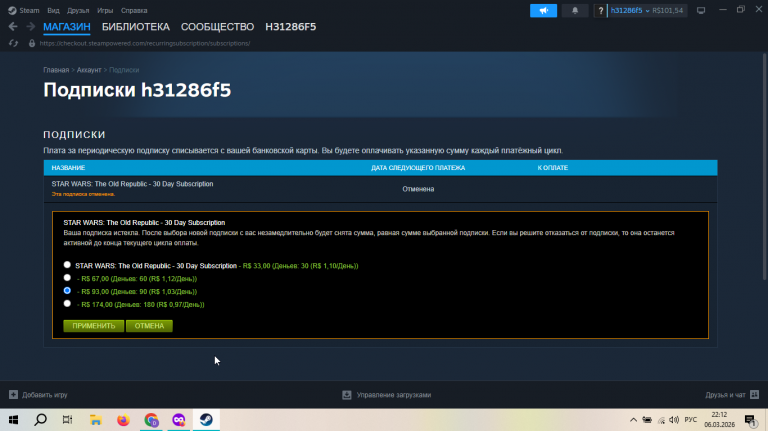Screen dimensions: 768x431
Task: Open the purple mask app in taskbar
Action: pos(179,420)
